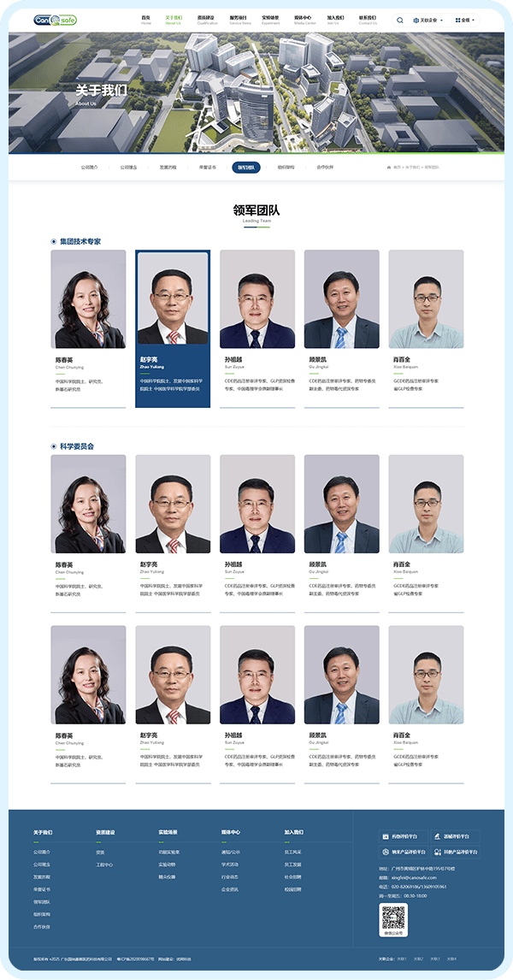The width and height of the screenshot is (513, 980).
Task: Expand the 关联企业 dropdown in the header
Action: [428, 20]
